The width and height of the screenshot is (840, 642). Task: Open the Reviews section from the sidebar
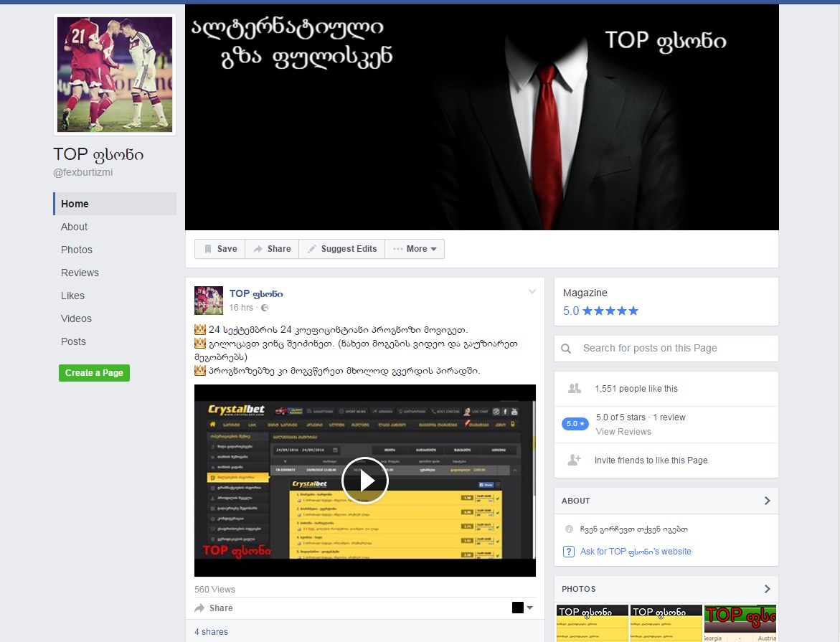[80, 273]
